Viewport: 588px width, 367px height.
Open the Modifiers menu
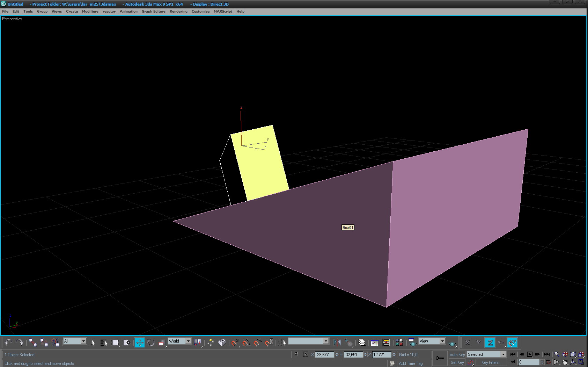pyautogui.click(x=90, y=12)
